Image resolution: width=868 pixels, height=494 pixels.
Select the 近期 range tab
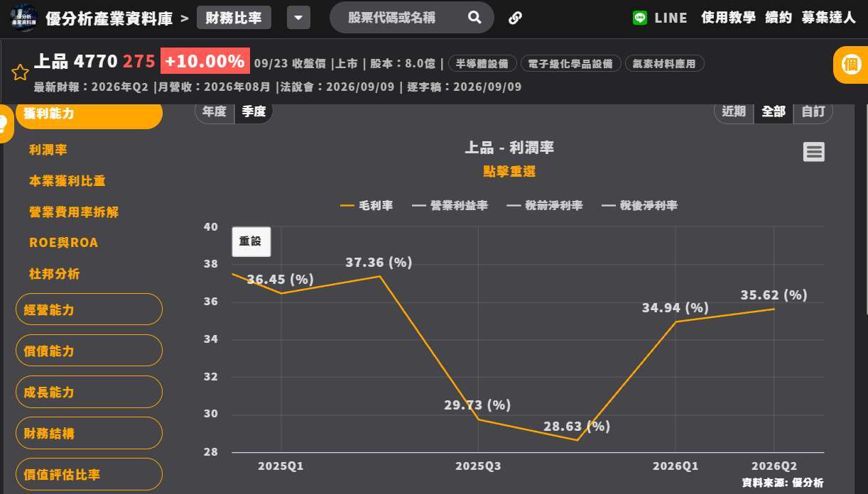[x=734, y=111]
